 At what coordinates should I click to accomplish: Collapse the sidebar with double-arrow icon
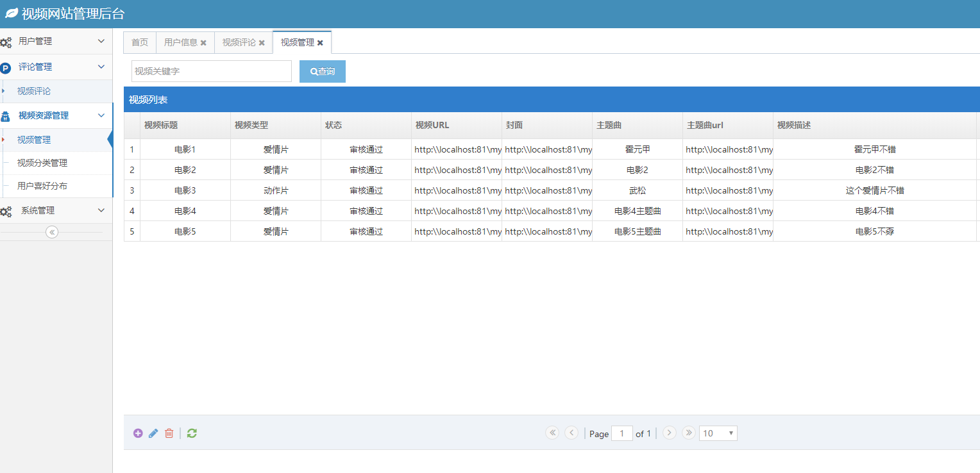(x=53, y=232)
